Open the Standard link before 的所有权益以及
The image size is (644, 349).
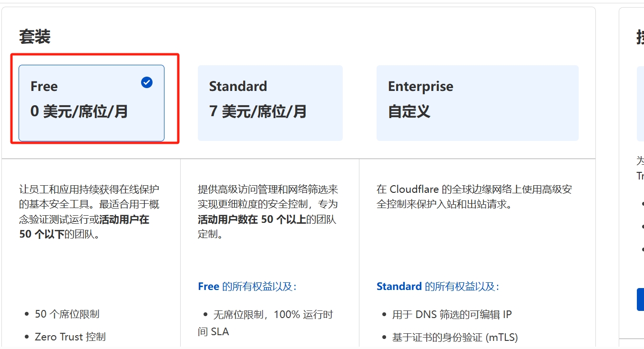coord(399,287)
